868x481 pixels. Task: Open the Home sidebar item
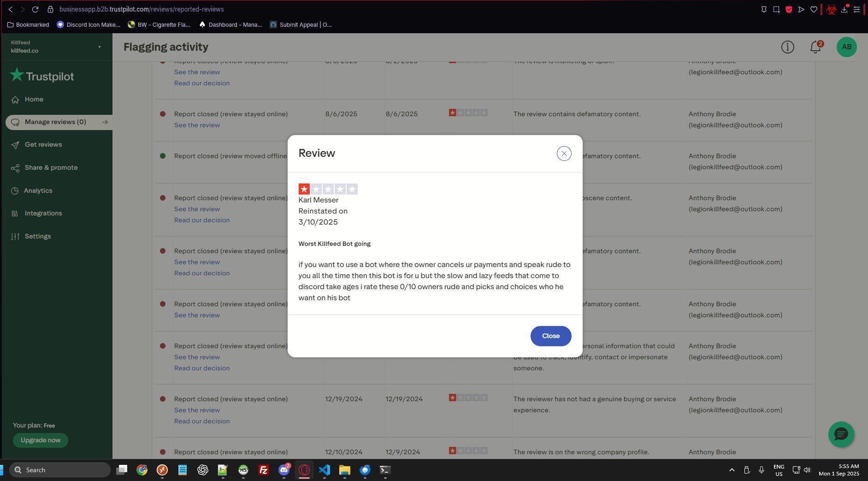(x=34, y=100)
